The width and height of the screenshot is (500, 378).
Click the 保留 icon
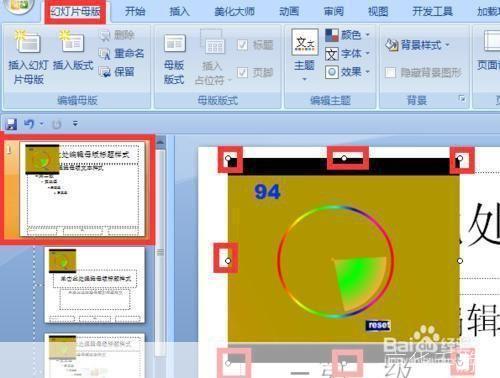coord(105,72)
